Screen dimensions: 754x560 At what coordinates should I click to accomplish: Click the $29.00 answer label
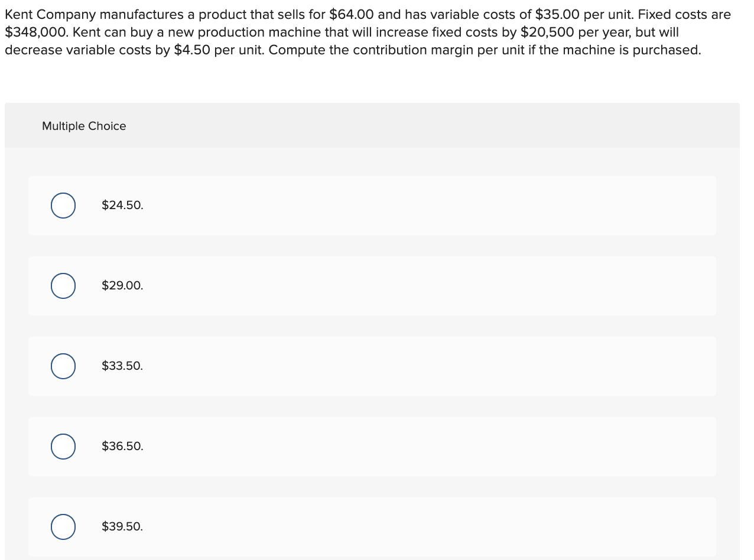coord(122,285)
